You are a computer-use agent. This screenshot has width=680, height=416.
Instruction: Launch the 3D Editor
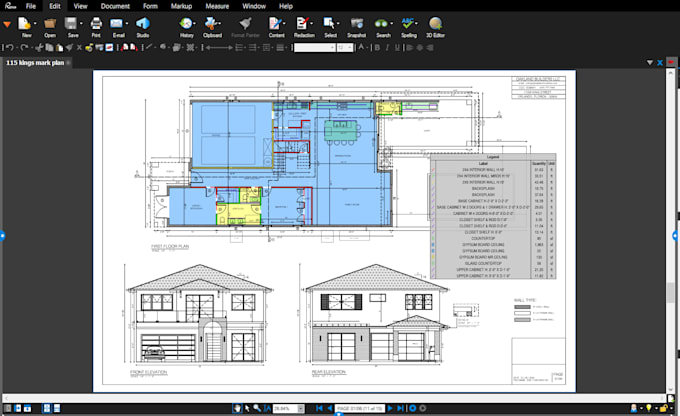pos(435,23)
